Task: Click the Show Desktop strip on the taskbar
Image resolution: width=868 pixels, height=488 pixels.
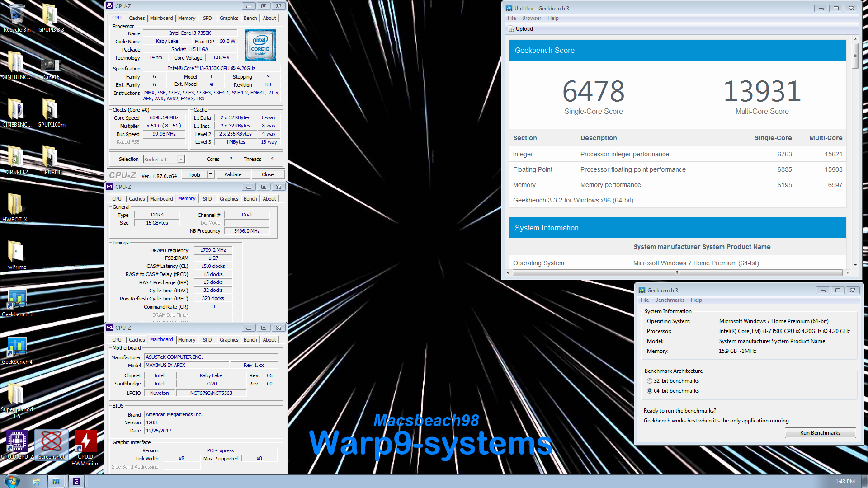Action: (864, 482)
